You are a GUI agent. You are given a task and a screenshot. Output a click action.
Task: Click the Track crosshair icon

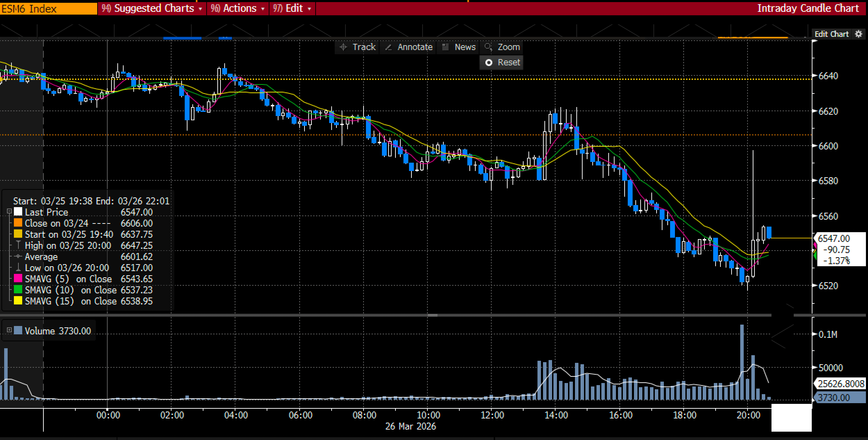(x=343, y=47)
